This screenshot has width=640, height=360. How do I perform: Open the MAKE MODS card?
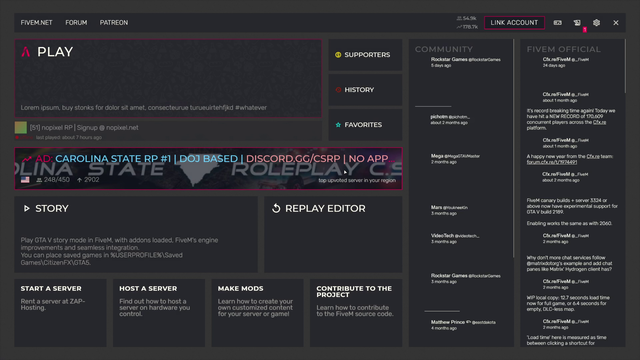[257, 313]
